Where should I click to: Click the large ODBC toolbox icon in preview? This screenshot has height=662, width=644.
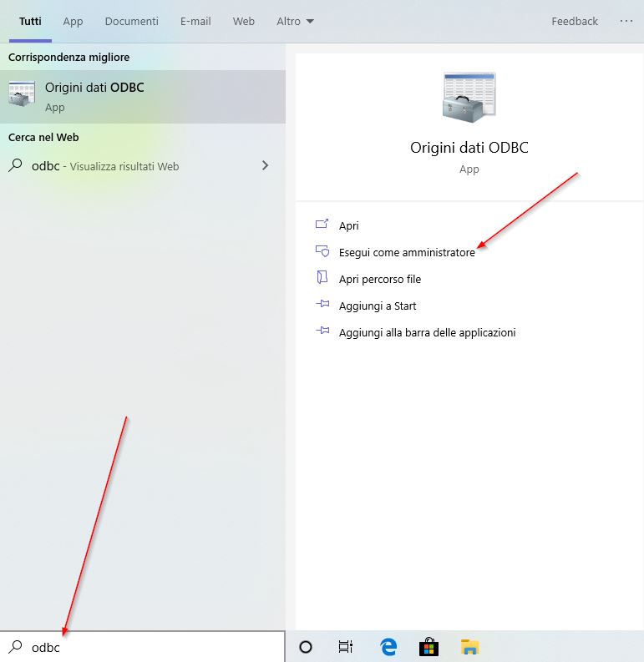coord(469,98)
